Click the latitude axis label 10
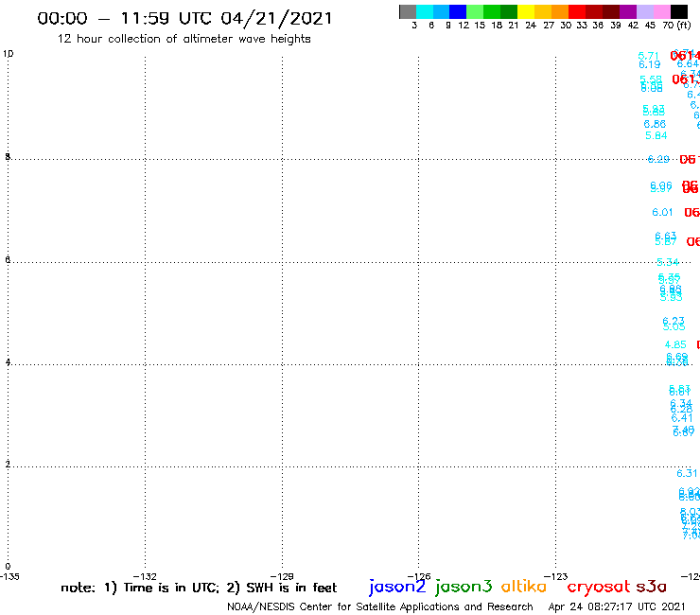The image size is (700, 615). pos(8,54)
